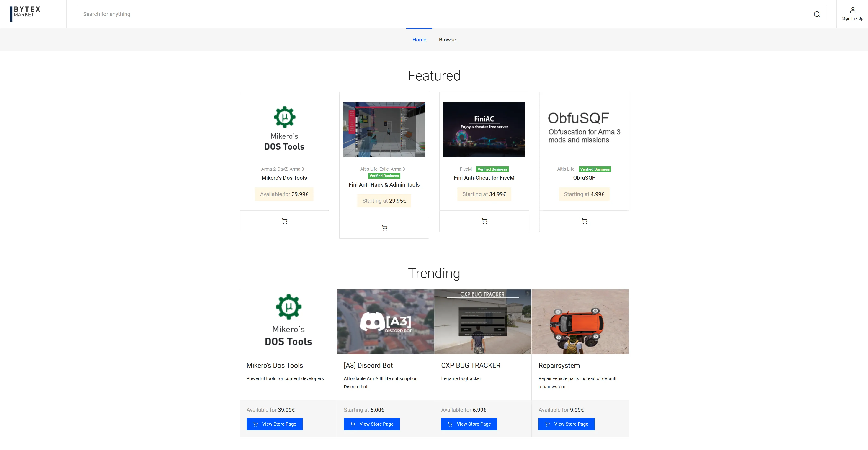
Task: Open the [A3] Discord Bot trending image
Action: 385,322
